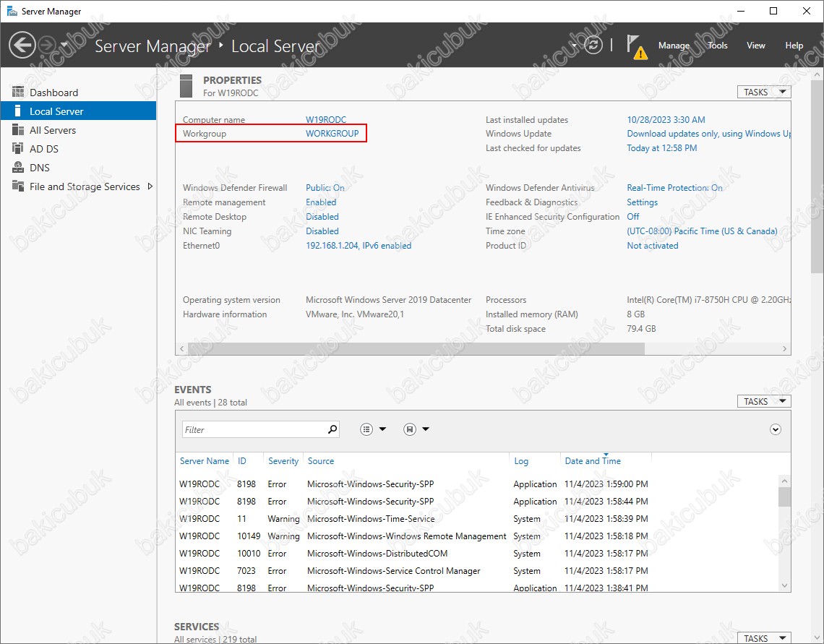Open the Help menu

click(x=794, y=46)
